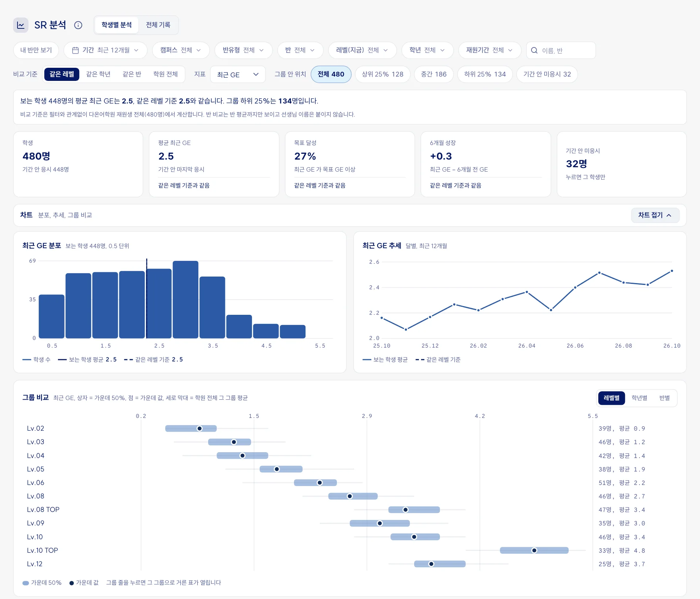The image size is (700, 599).
Task: Filter by 상위 25% 128 chip
Action: click(x=382, y=74)
